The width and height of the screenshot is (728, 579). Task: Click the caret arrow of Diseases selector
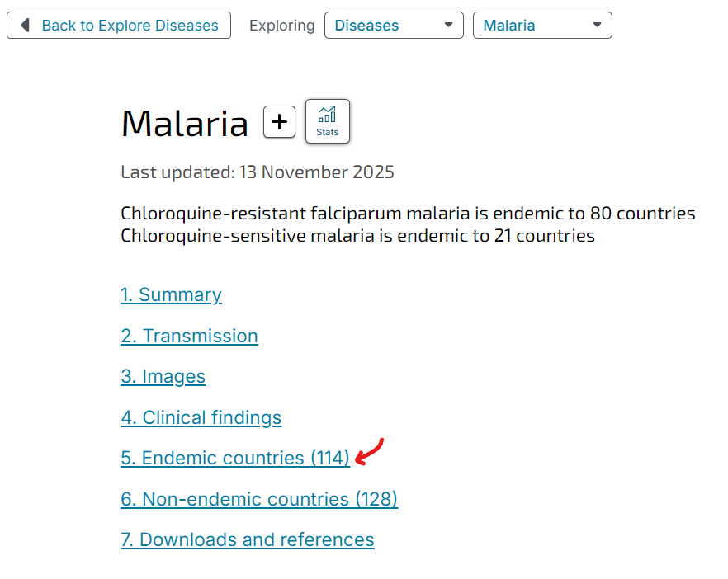(x=448, y=25)
